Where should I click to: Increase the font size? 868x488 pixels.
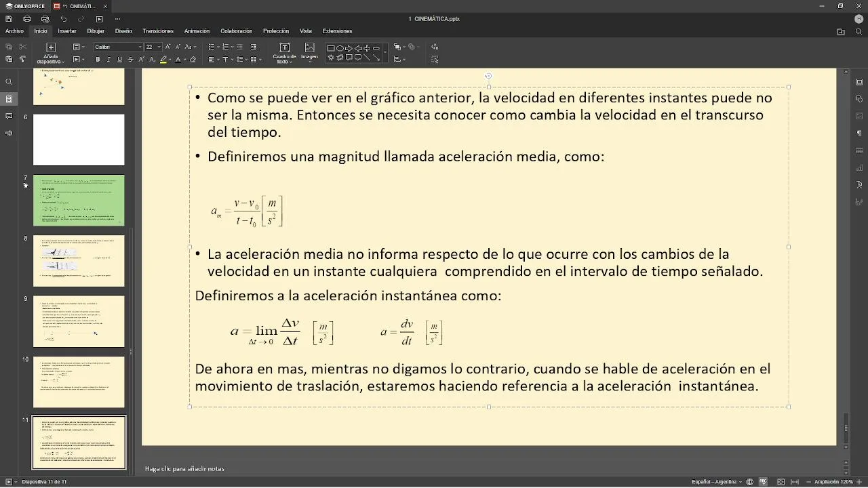(x=169, y=47)
